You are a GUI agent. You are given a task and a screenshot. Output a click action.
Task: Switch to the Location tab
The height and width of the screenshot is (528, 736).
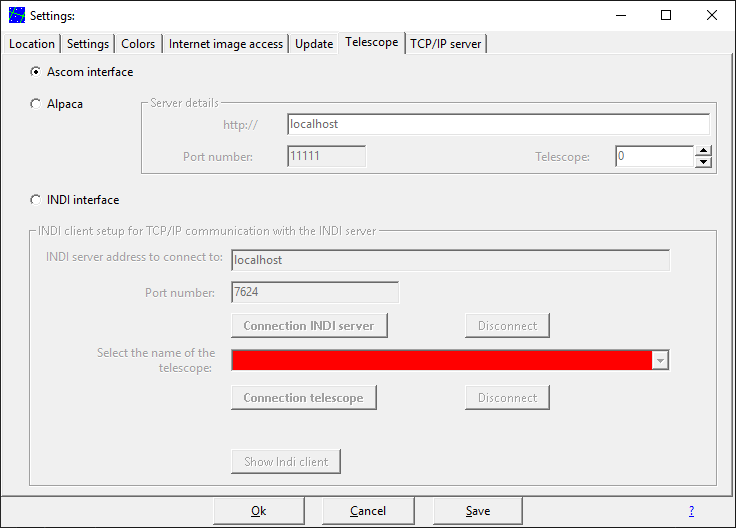point(32,44)
